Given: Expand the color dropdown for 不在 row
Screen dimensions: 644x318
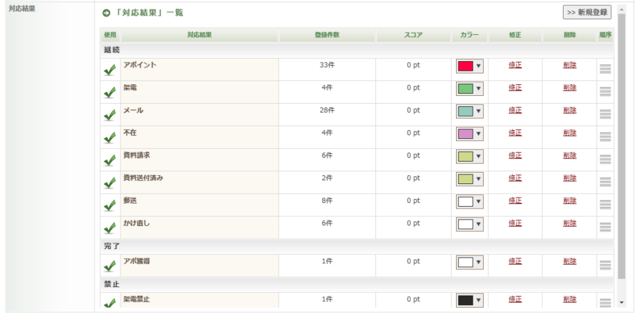Looking at the screenshot, I should coord(478,133).
